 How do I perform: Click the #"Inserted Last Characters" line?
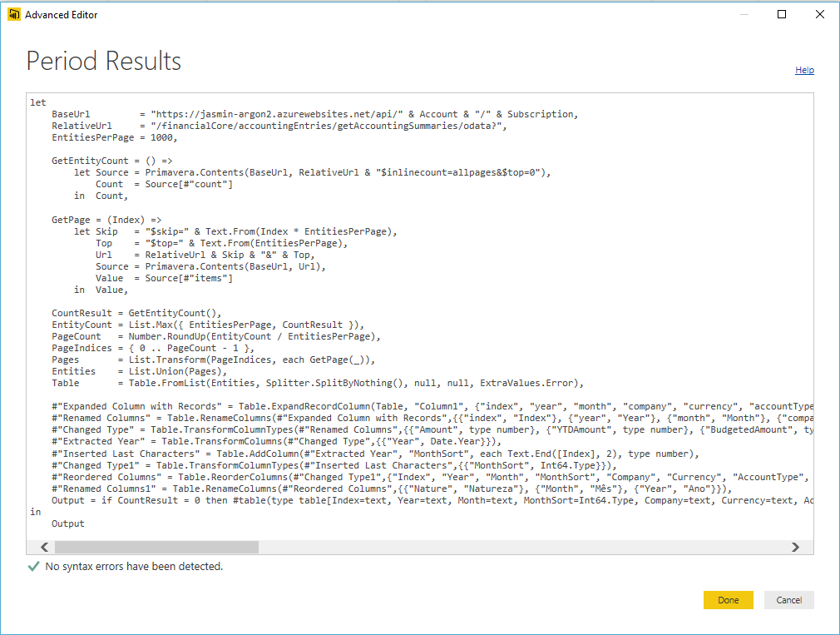pyautogui.click(x=376, y=454)
